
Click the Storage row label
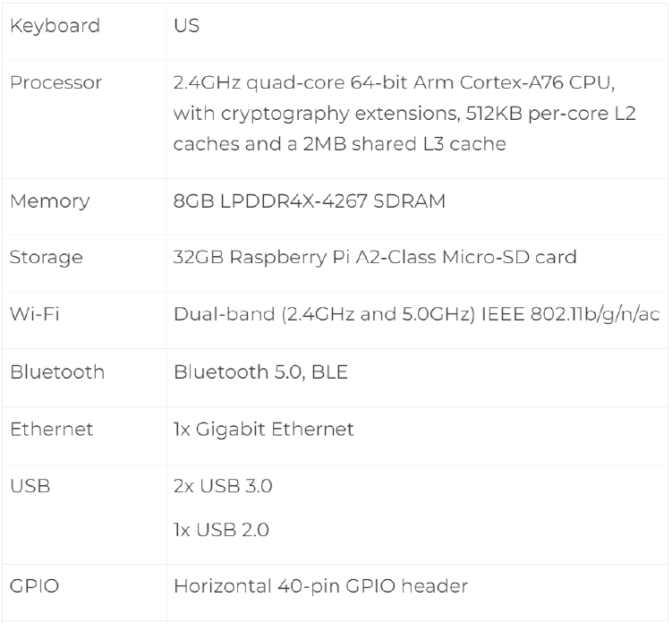pyautogui.click(x=46, y=258)
